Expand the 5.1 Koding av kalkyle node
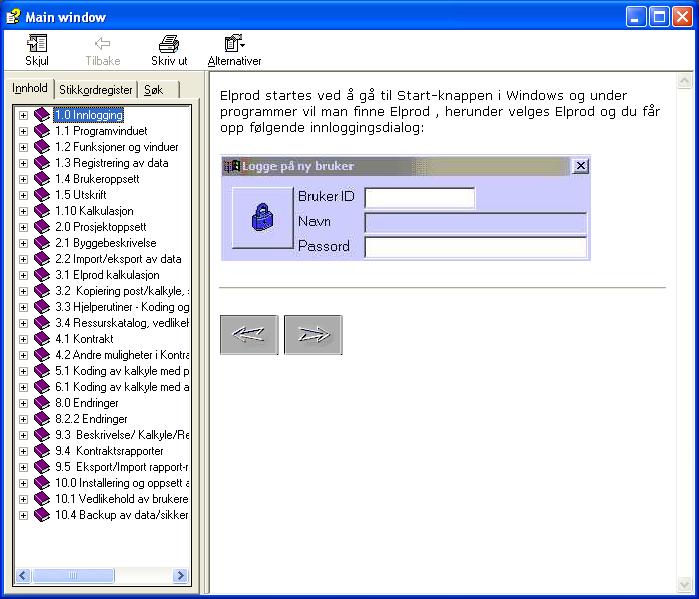The image size is (699, 599). point(23,372)
